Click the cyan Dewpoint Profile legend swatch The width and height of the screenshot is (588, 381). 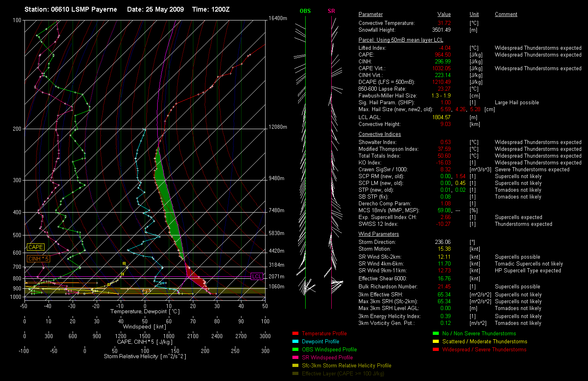(296, 341)
